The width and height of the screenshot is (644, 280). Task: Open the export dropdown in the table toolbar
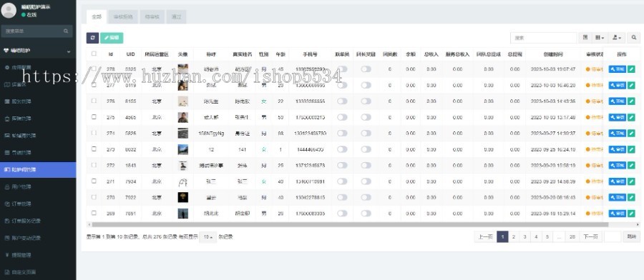click(617, 38)
